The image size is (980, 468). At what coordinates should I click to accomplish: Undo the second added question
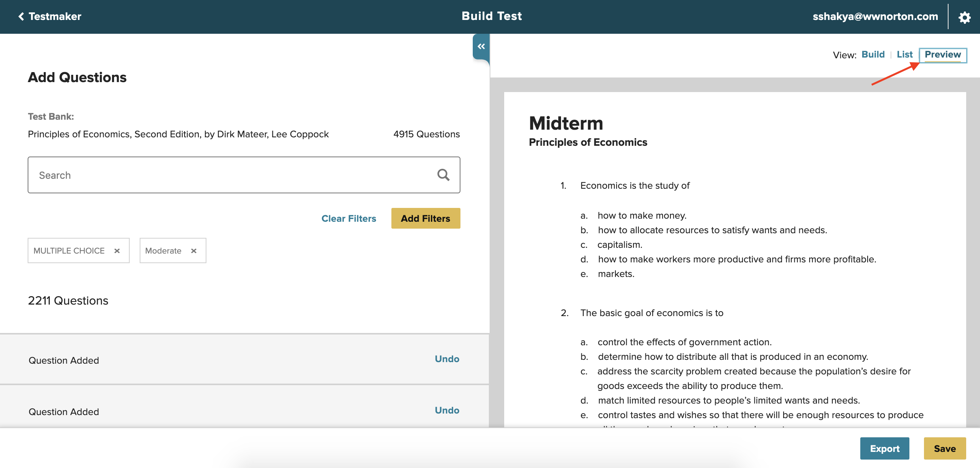point(447,410)
